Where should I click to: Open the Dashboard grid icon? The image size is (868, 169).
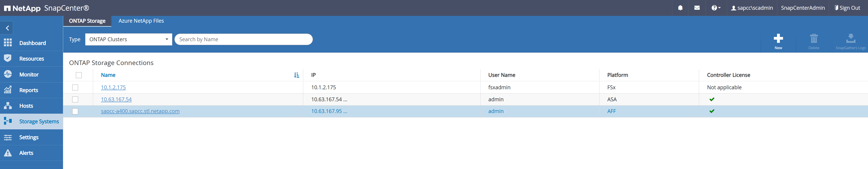tap(8, 43)
